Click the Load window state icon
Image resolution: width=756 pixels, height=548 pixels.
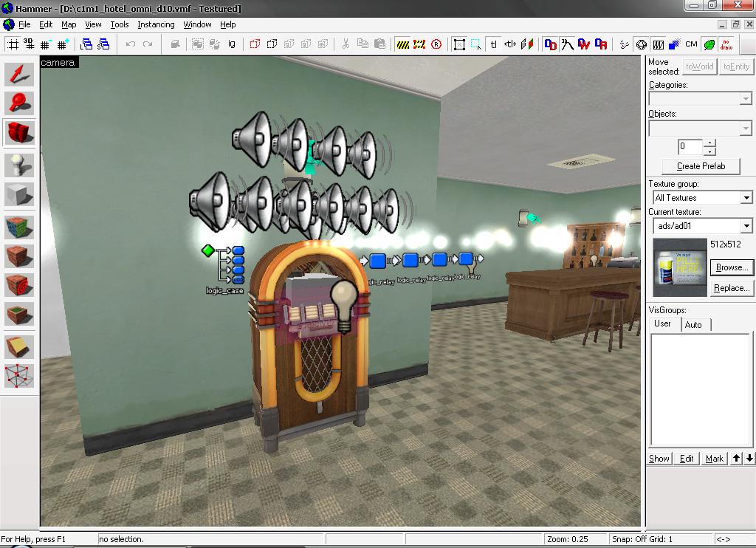point(86,44)
